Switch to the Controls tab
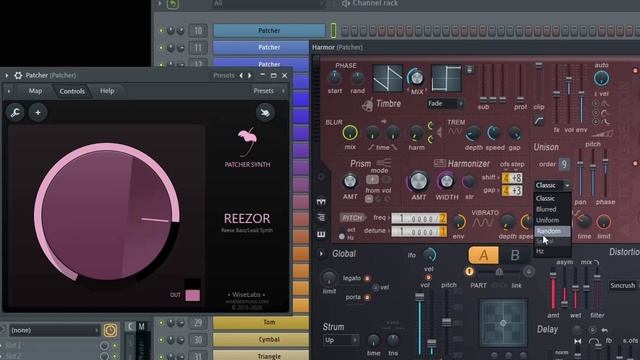 (72, 91)
